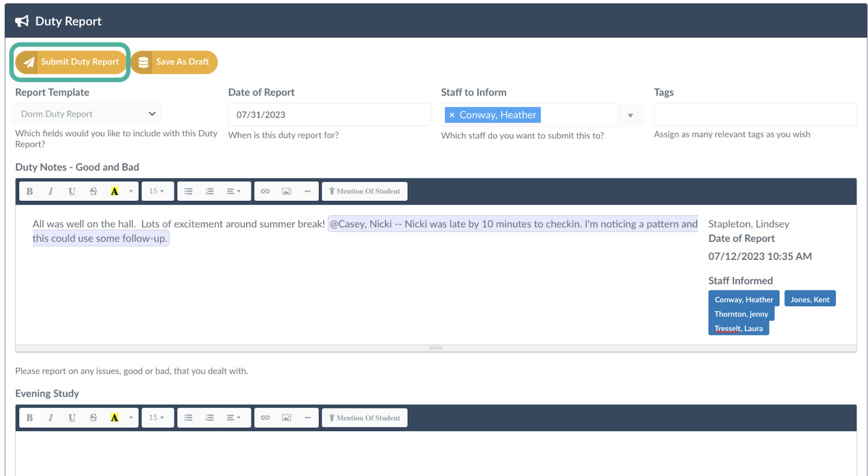Open the Report Template dropdown

click(87, 114)
